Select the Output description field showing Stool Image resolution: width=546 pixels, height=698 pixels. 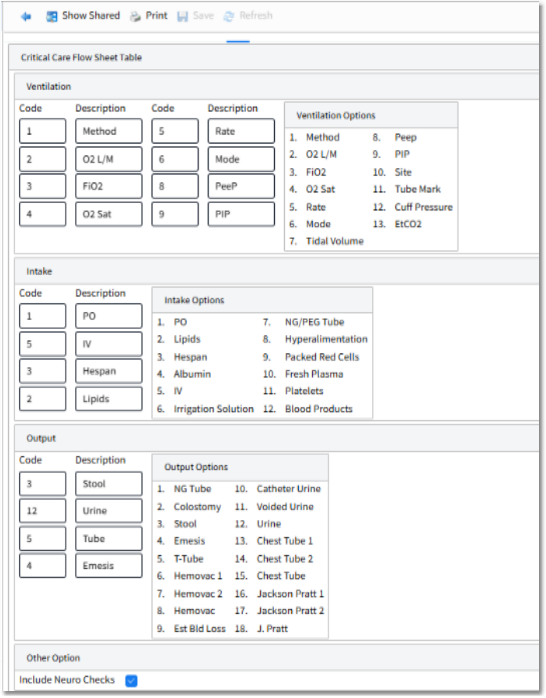pos(109,484)
